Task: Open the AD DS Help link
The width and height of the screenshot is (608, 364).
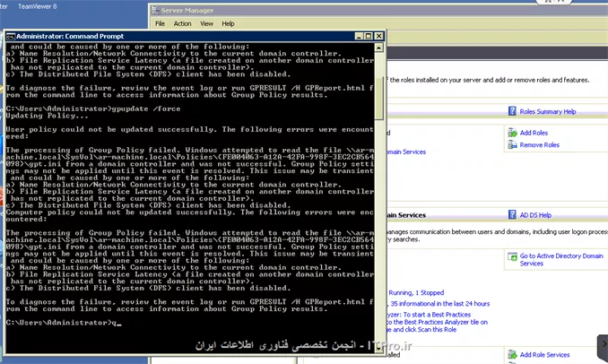Action: [x=535, y=215]
